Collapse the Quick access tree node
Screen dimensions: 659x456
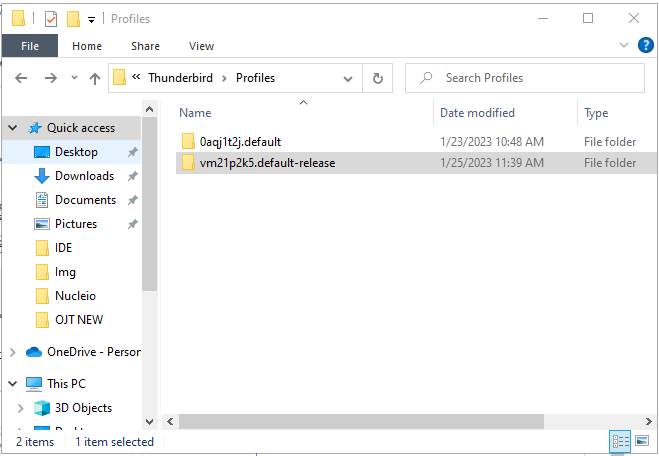point(13,127)
